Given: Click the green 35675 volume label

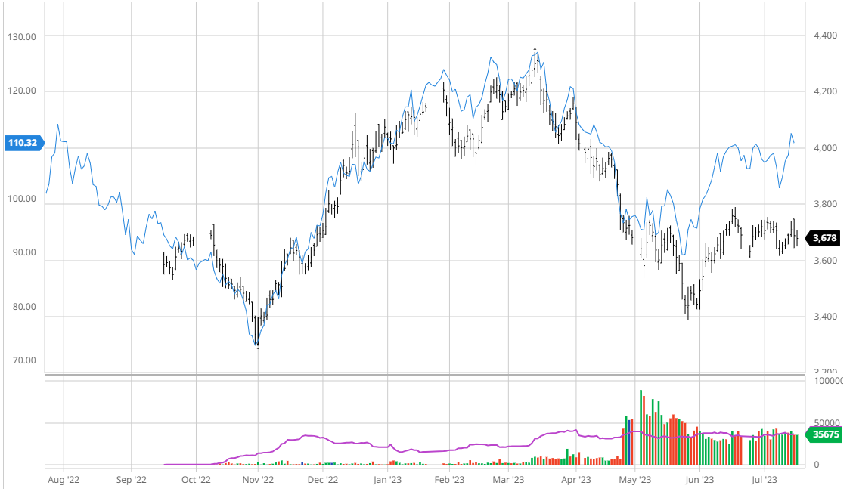Looking at the screenshot, I should point(825,434).
